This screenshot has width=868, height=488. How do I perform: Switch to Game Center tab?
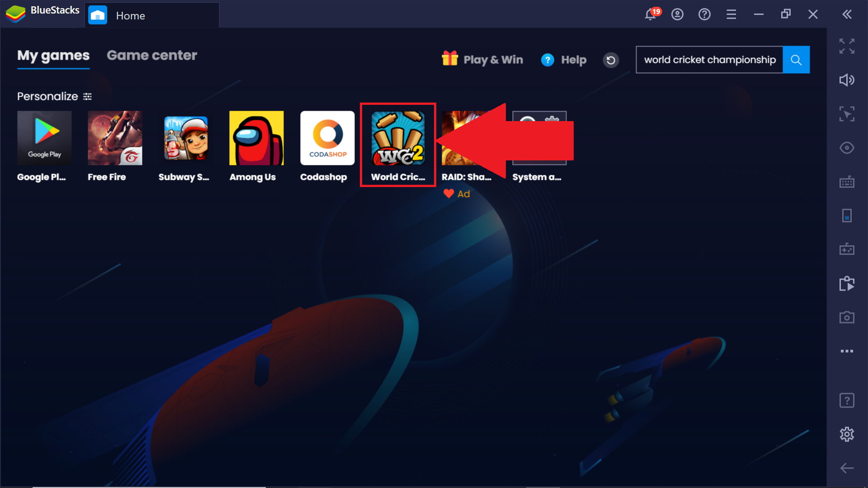(x=152, y=55)
